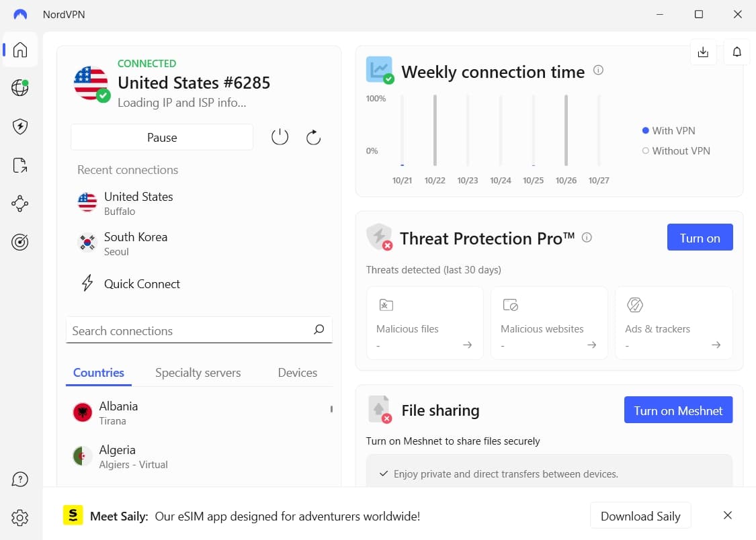
Task: Open the Dark Web Monitor target icon
Action: pyautogui.click(x=19, y=242)
